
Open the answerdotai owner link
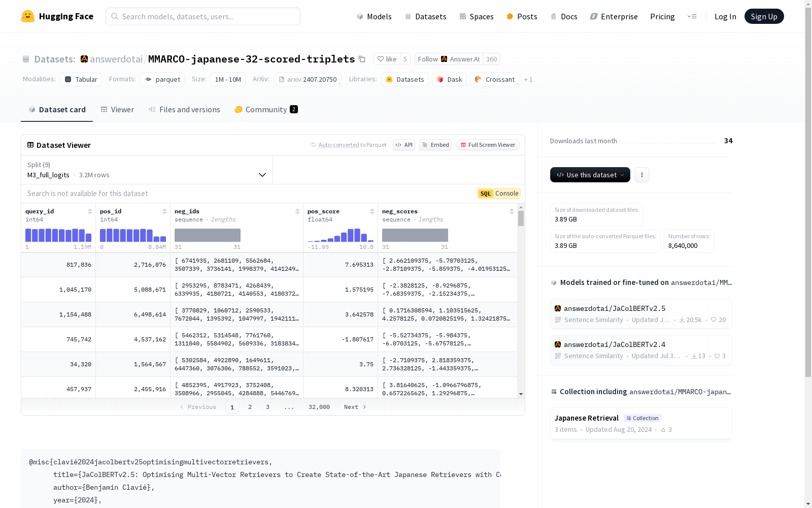click(116, 59)
